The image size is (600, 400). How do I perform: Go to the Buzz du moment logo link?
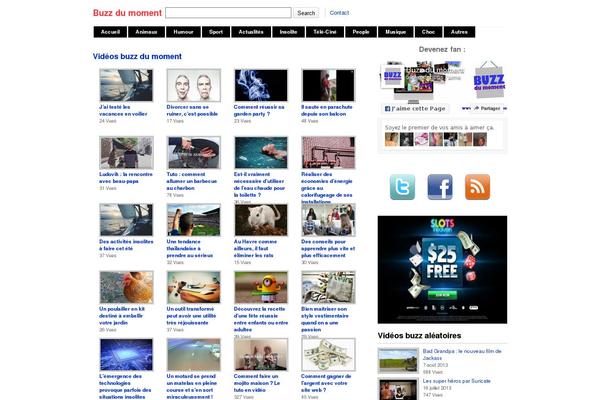click(x=127, y=13)
